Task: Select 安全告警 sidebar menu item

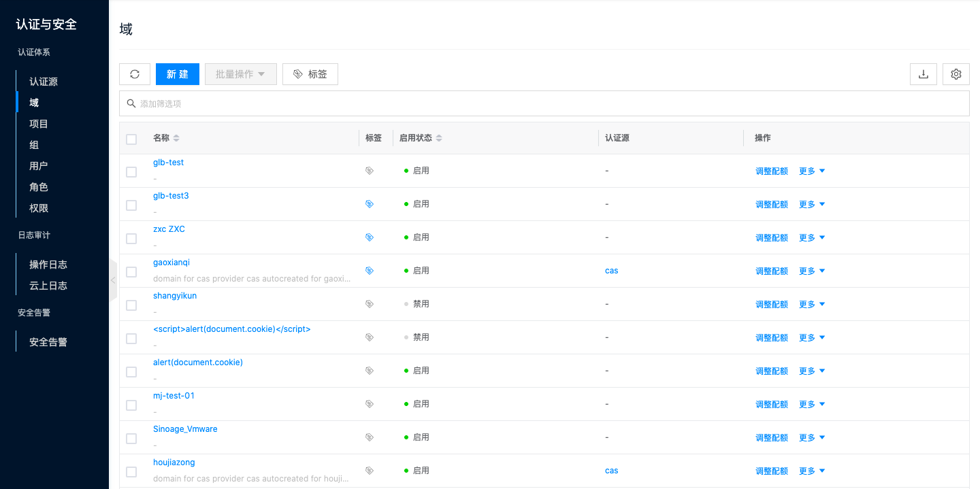Action: pyautogui.click(x=48, y=342)
